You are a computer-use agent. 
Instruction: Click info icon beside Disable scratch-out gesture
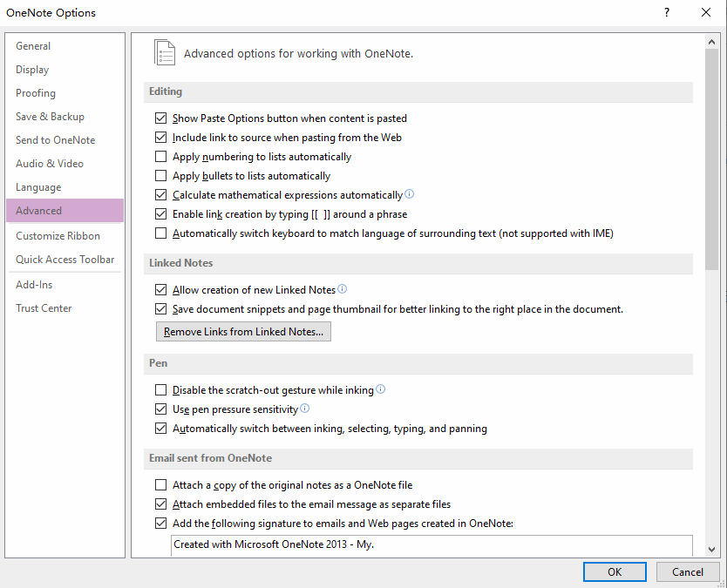380,389
